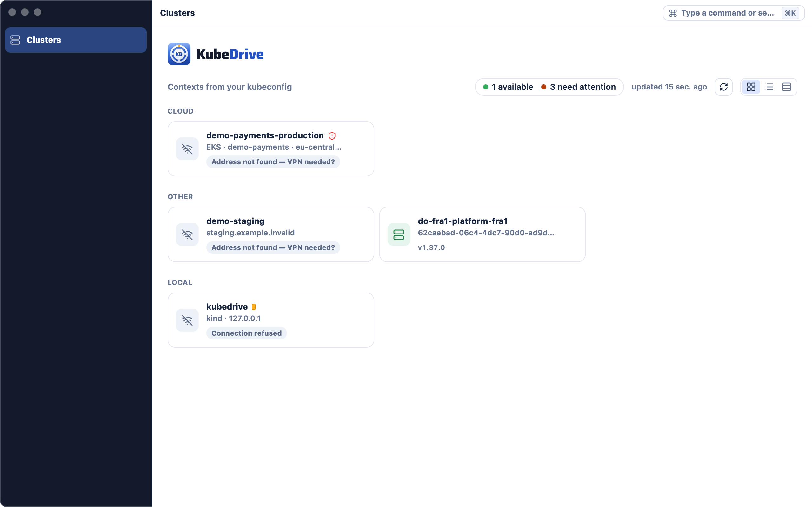Click the Clusters page title

(177, 13)
